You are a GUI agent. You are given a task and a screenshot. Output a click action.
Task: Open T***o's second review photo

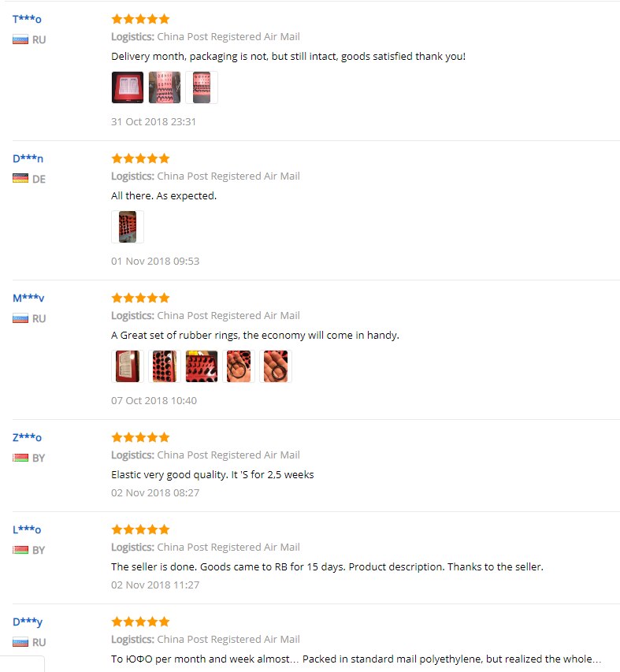pos(165,87)
